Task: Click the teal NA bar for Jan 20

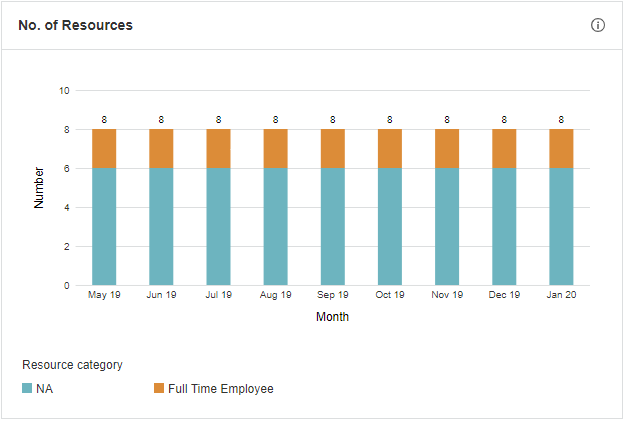Action: pos(561,226)
